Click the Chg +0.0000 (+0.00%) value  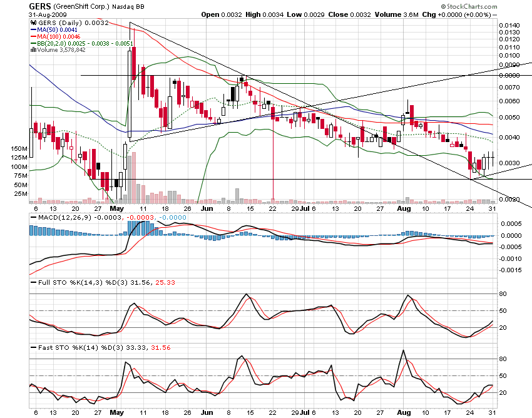(x=456, y=14)
